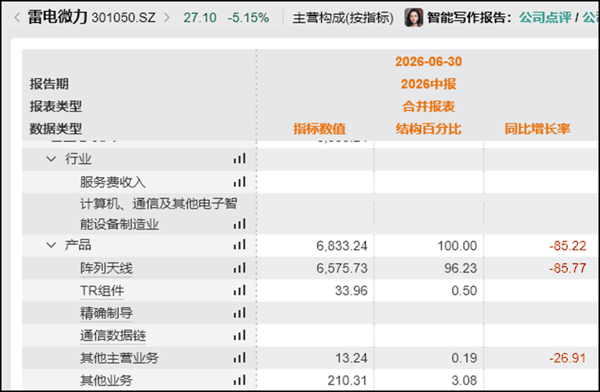
Task: Go to previous stock with left arrow
Action: tap(17, 18)
